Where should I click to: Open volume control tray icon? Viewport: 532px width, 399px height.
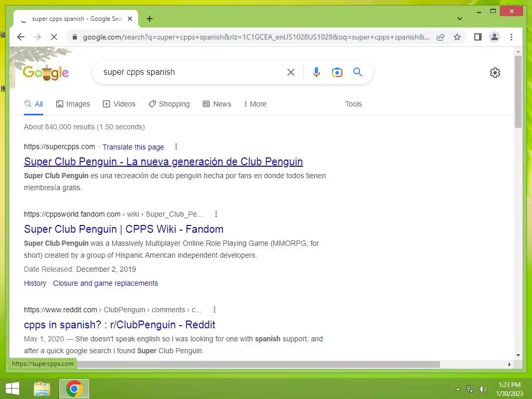[483, 389]
